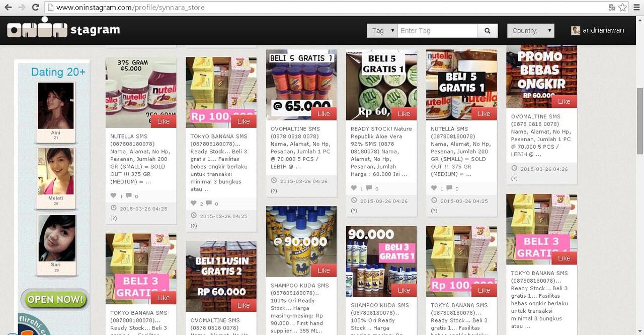
Task: Click the 'Dating 20+' ad heading
Action: (x=58, y=72)
